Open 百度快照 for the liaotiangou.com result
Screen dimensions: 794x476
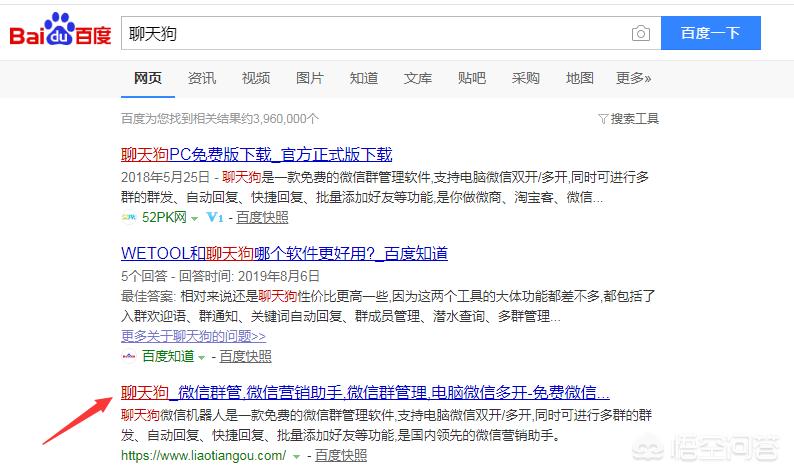tap(340, 456)
